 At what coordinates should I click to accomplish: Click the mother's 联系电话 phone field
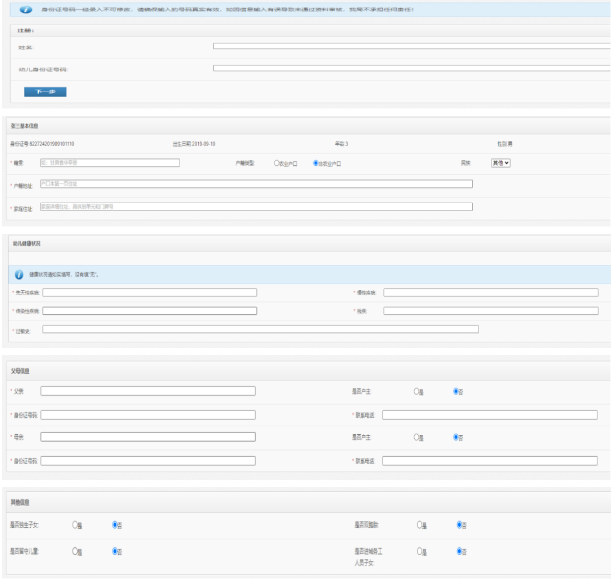click(x=490, y=461)
